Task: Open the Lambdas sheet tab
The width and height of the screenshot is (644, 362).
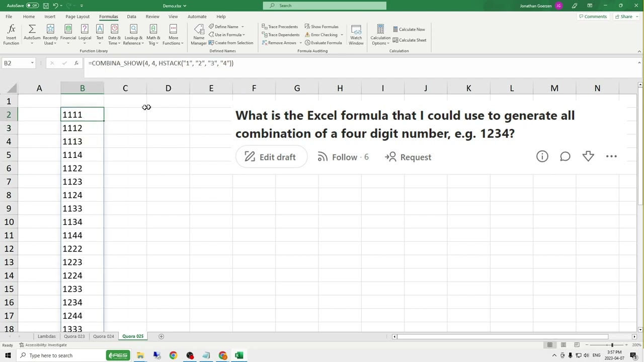Action: [x=46, y=336]
